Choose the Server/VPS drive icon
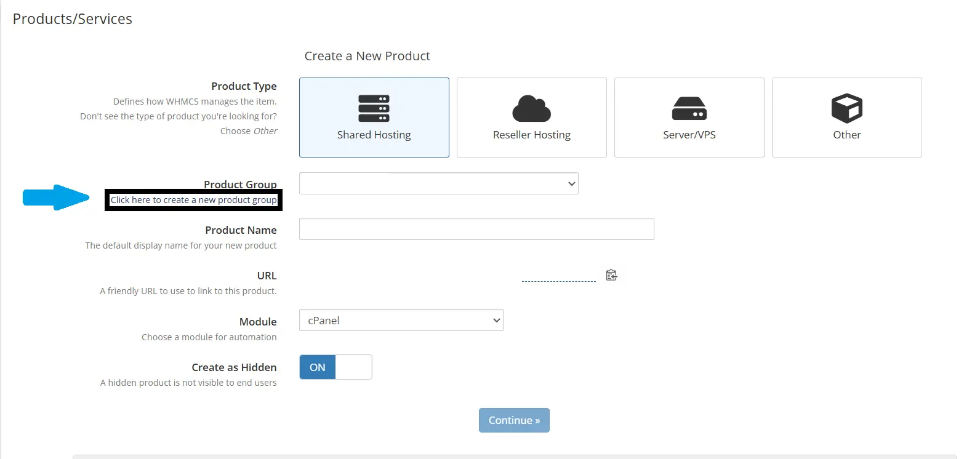The height and width of the screenshot is (459, 980). pos(689,108)
